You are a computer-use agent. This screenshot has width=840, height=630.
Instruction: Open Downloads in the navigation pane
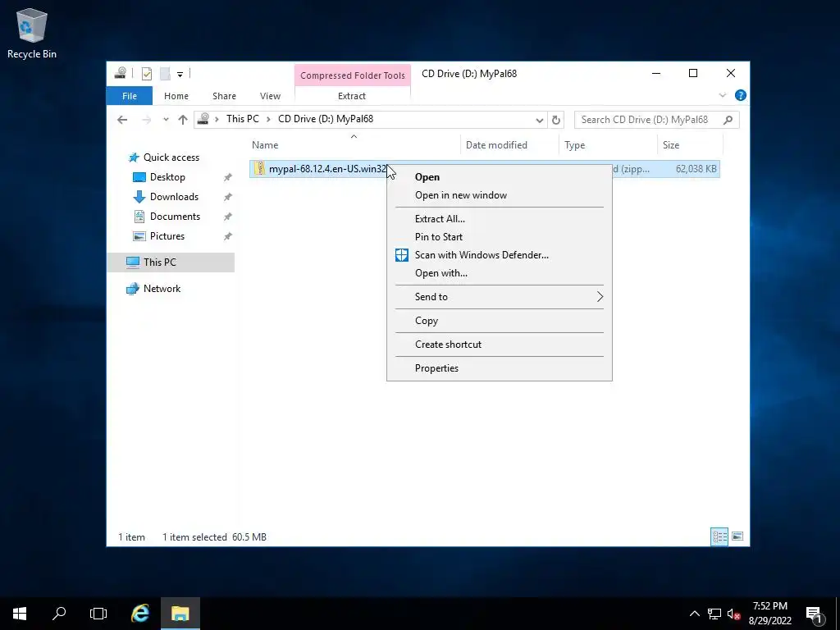[174, 197]
